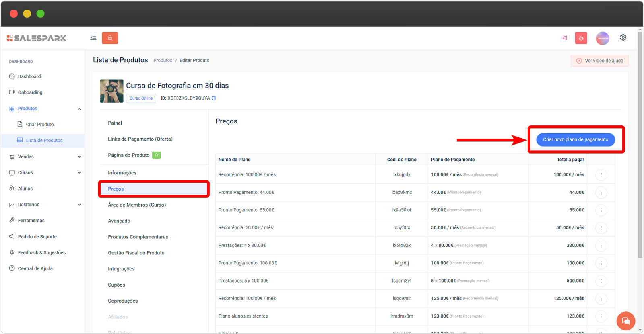Open settings via the gear icon
Screen dimensions: 644x334
[623, 37]
